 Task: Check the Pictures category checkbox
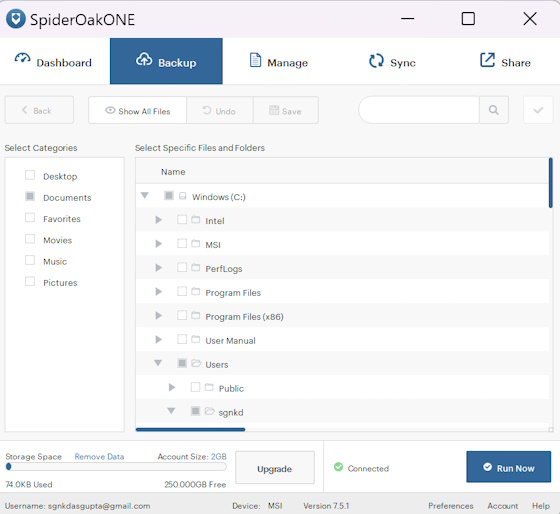[x=30, y=281]
